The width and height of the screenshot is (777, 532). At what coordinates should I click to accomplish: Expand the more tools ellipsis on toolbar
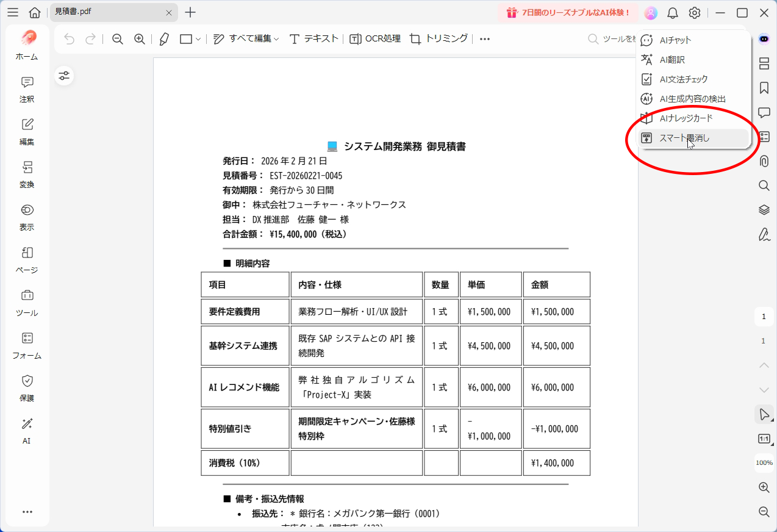pos(484,38)
